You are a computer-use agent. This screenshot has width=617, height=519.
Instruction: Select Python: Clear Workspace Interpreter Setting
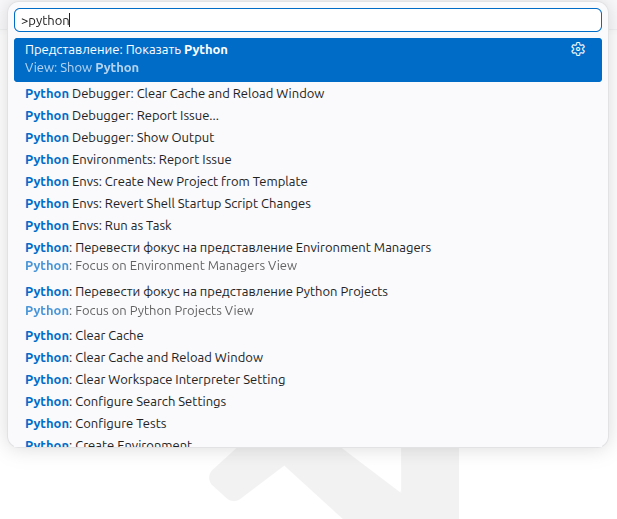[x=308, y=380]
